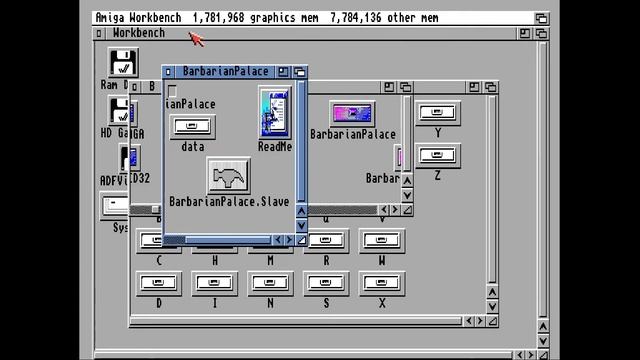Click down arrow of the middle window
The width and height of the screenshot is (640, 360).
point(407,195)
